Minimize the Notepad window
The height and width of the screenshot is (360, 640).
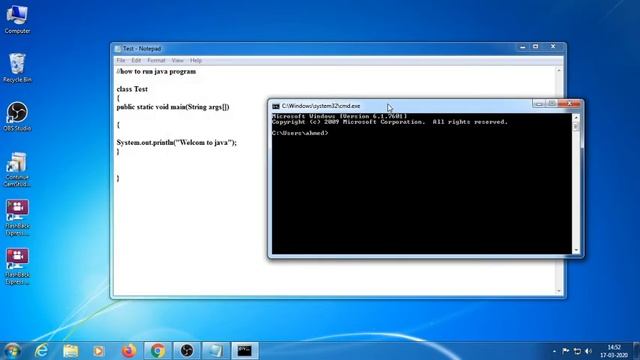[522, 47]
